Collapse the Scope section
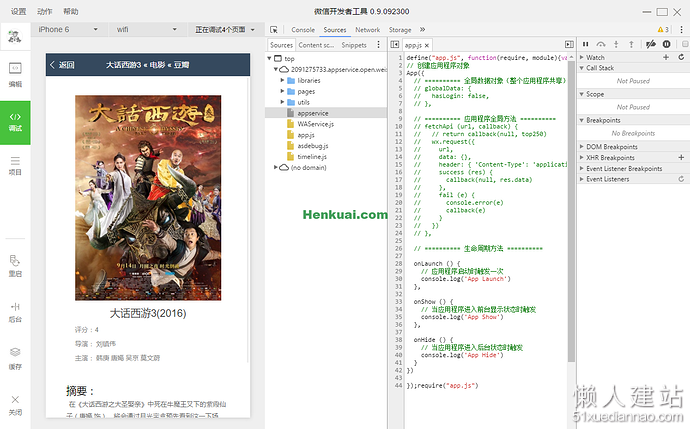 coord(581,94)
